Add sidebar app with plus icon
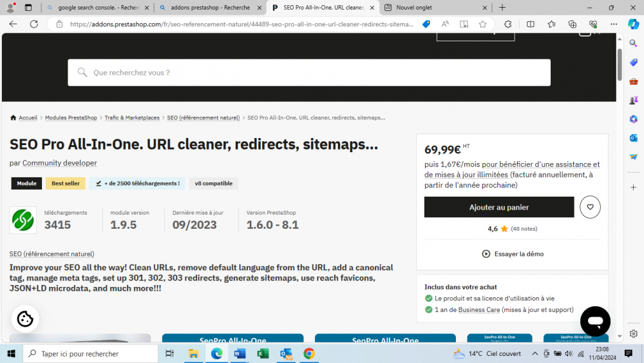The height and width of the screenshot is (363, 644). [x=633, y=188]
